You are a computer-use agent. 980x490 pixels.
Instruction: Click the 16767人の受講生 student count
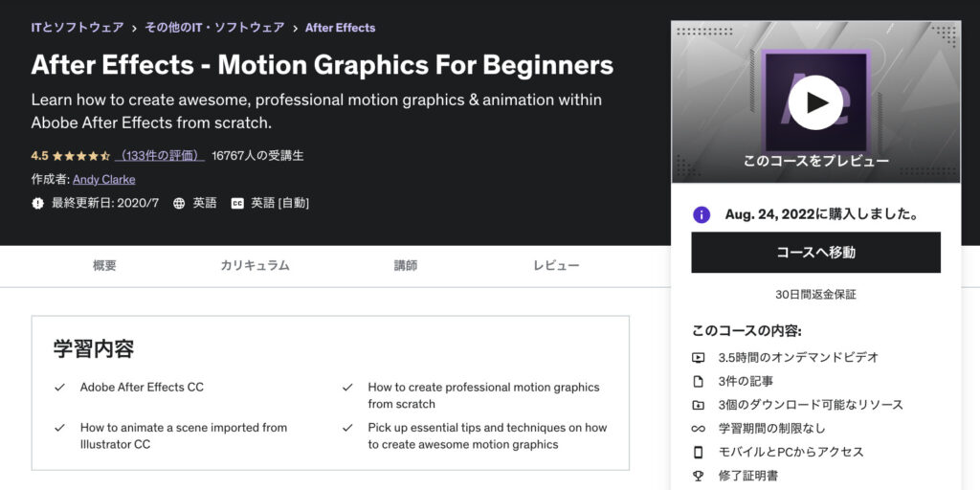click(x=257, y=156)
